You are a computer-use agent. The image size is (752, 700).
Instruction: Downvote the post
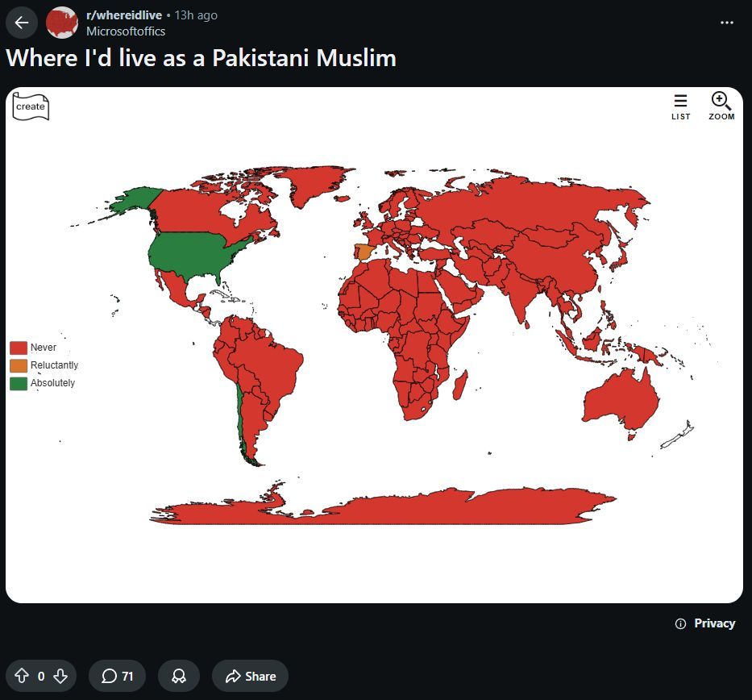click(x=60, y=676)
